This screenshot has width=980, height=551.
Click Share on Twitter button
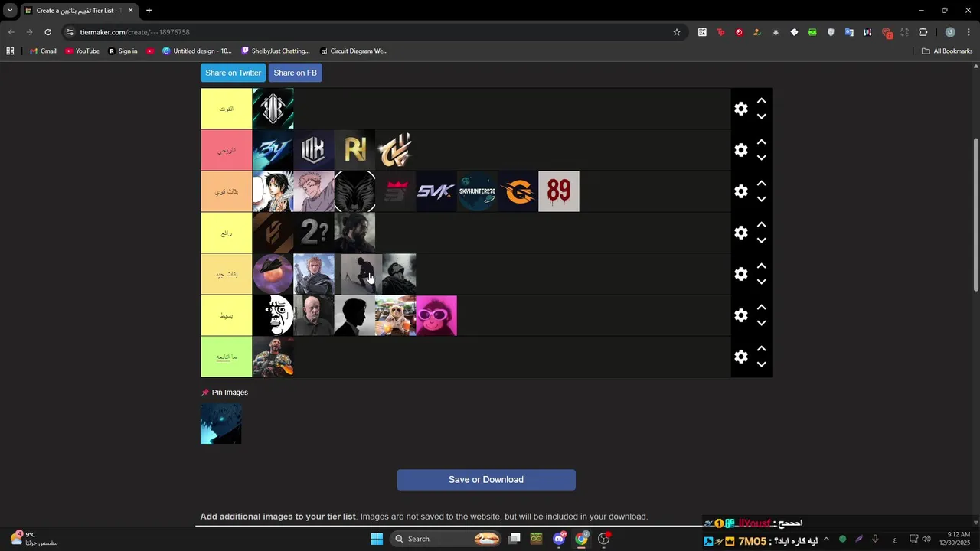(233, 73)
